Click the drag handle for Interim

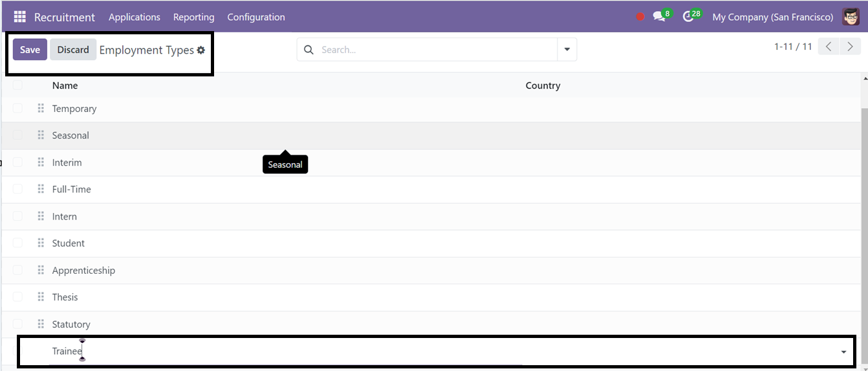click(x=41, y=162)
